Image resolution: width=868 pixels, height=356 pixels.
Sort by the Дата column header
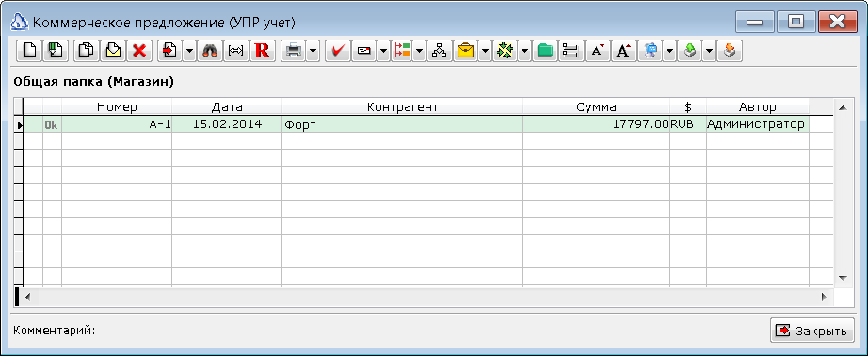point(227,106)
